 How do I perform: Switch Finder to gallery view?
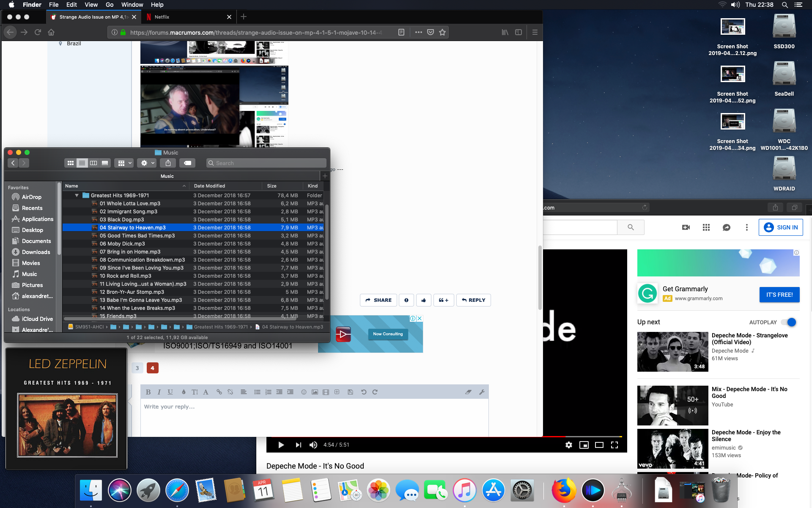(105, 163)
